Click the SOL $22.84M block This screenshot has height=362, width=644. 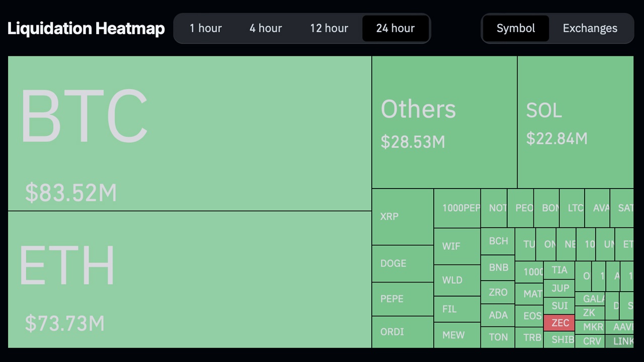point(575,122)
